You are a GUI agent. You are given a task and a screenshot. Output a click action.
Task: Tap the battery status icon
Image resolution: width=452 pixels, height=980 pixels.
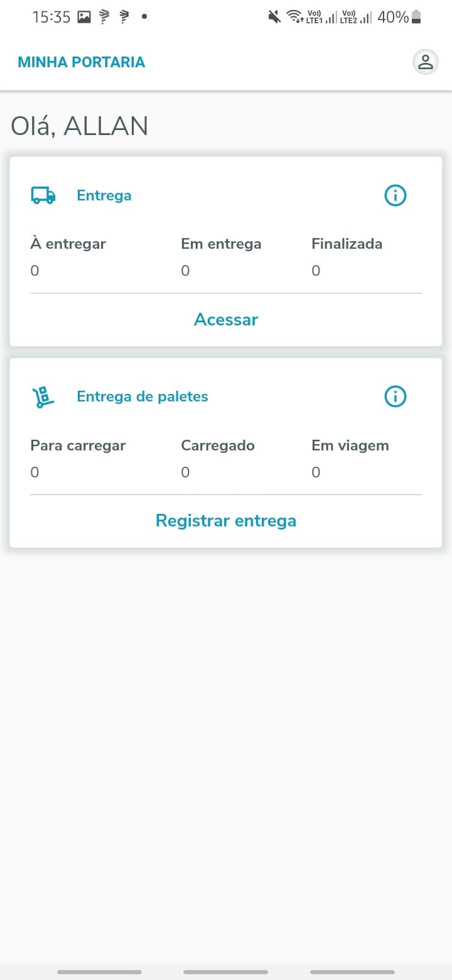coord(416,17)
